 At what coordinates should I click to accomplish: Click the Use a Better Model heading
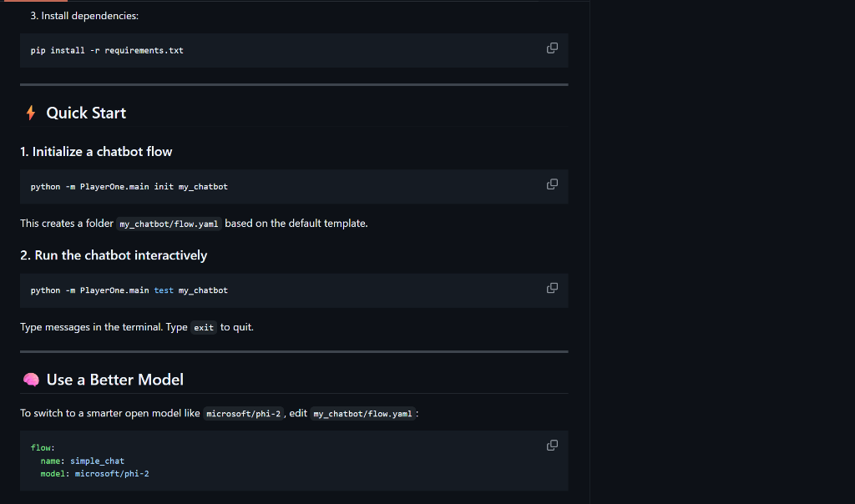pyautogui.click(x=114, y=380)
